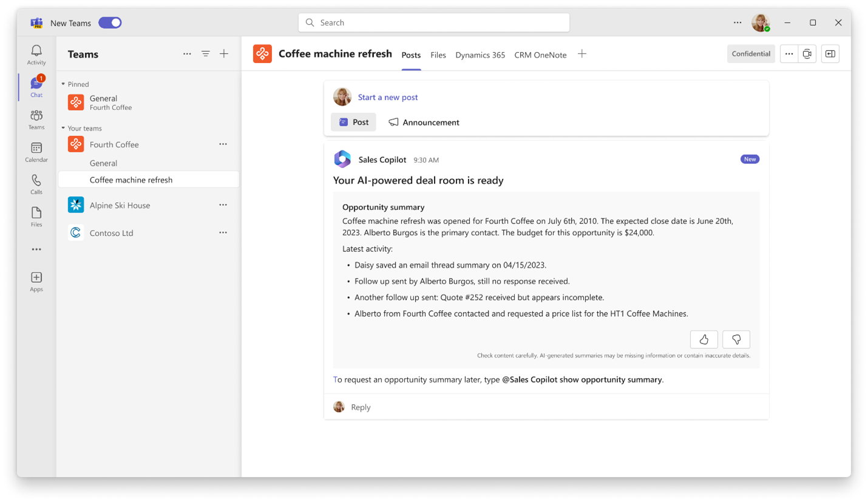Click the Announcement button
This screenshot has width=868, height=502.
click(x=424, y=122)
